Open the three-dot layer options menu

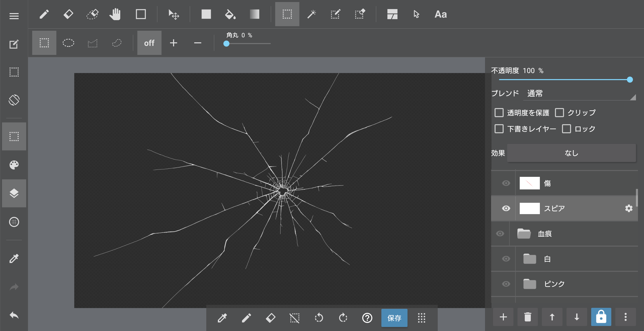(x=625, y=317)
